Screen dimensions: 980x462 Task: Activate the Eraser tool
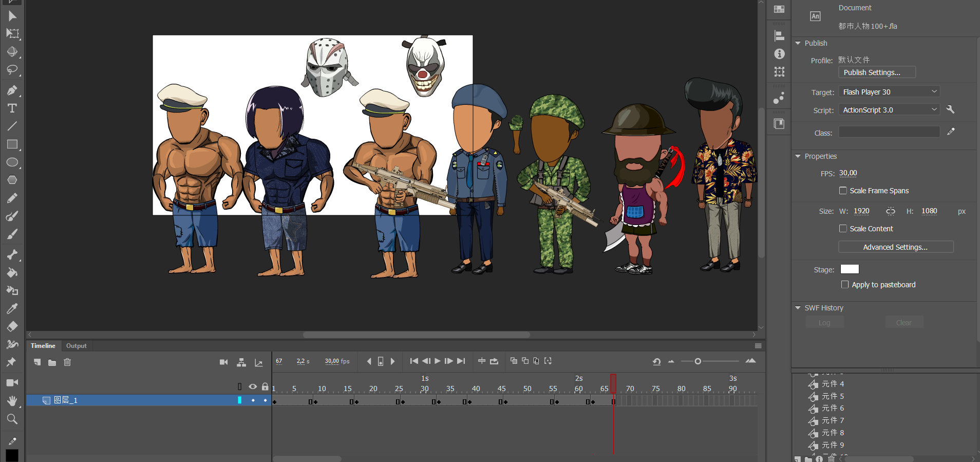pyautogui.click(x=12, y=327)
